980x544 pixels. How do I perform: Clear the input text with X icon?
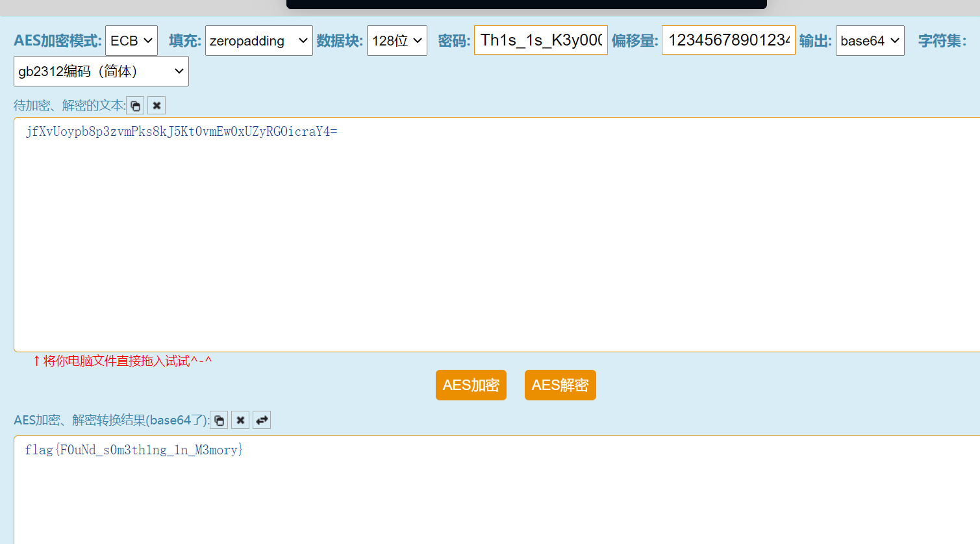click(x=157, y=105)
